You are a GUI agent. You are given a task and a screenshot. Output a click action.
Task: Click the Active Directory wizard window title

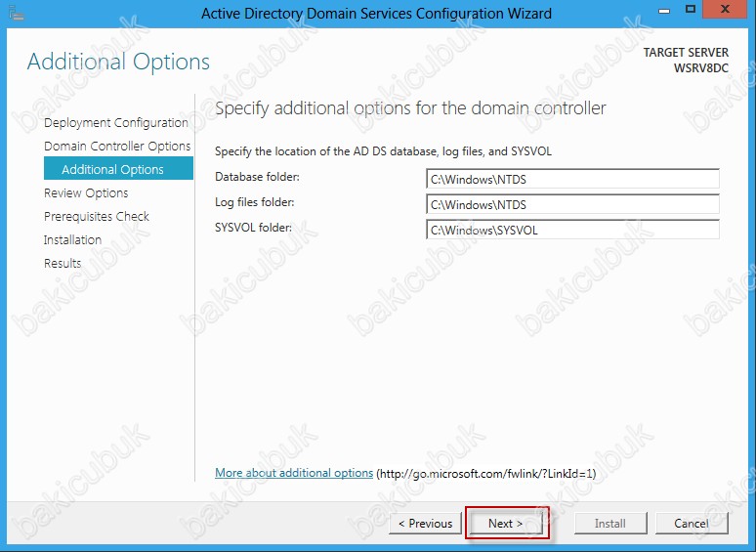(376, 13)
